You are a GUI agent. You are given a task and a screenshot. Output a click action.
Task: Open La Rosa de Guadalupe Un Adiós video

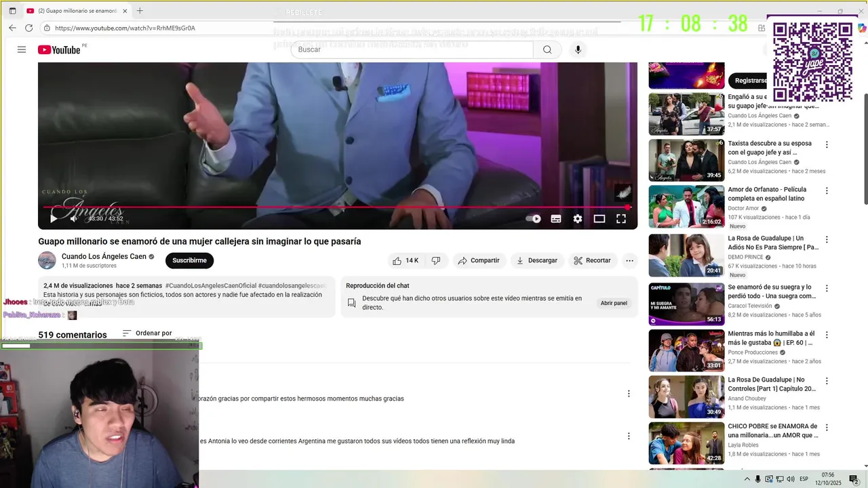point(773,243)
